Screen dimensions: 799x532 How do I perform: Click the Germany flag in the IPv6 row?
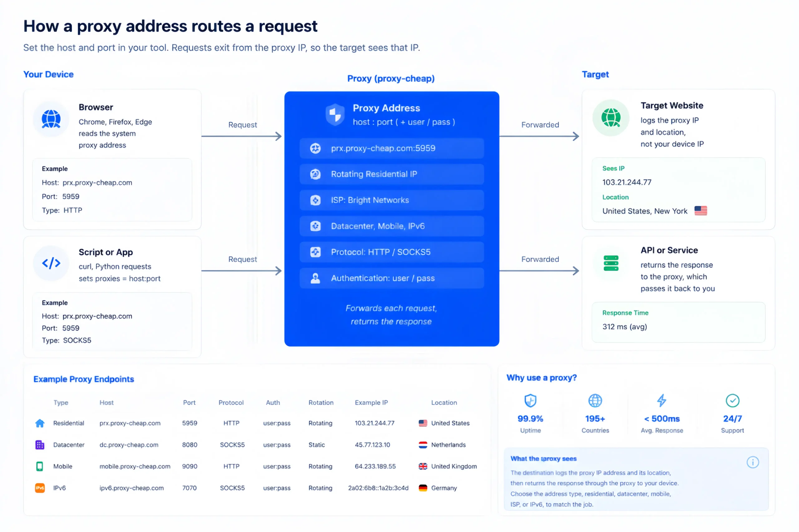(x=422, y=488)
